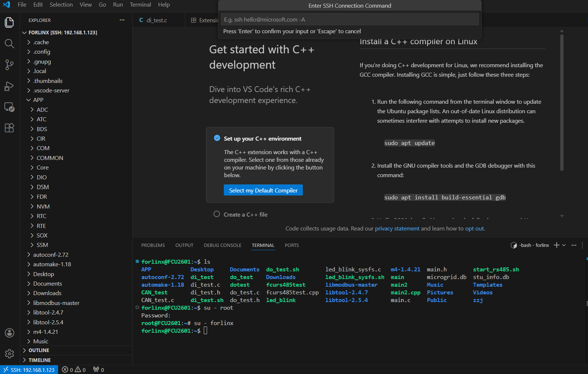588x374 pixels.
Task: Open the View menu
Action: (86, 5)
